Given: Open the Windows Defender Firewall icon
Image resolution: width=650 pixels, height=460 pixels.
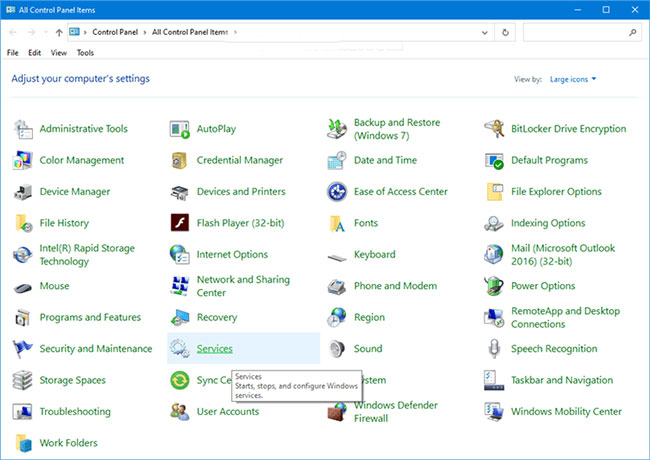Looking at the screenshot, I should (x=337, y=412).
